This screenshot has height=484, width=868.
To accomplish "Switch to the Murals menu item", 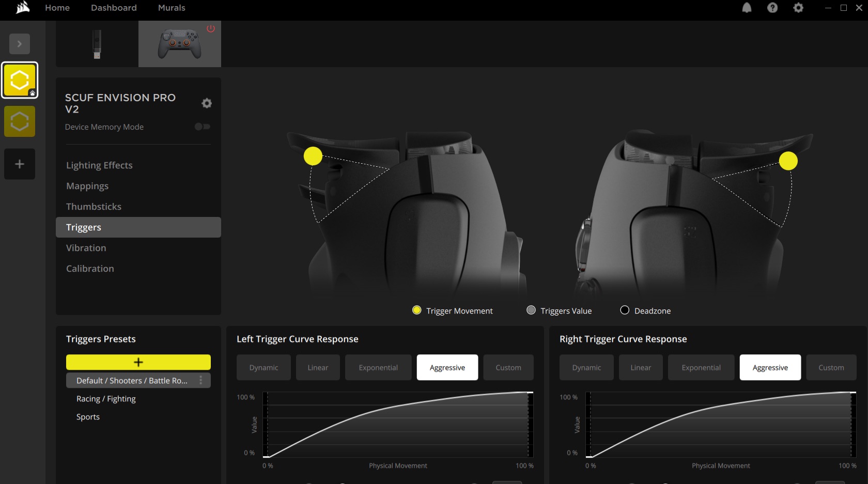I will (171, 8).
